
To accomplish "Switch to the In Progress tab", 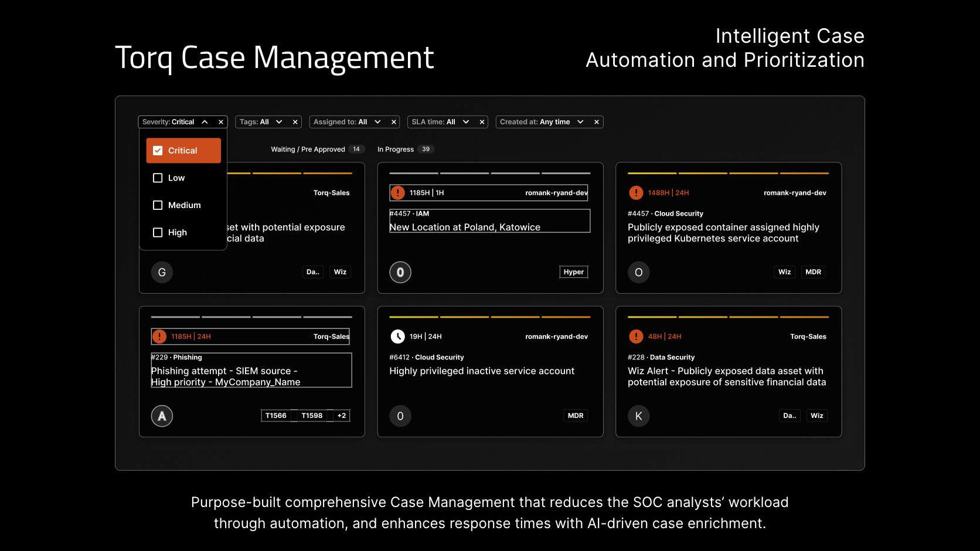I will (396, 149).
